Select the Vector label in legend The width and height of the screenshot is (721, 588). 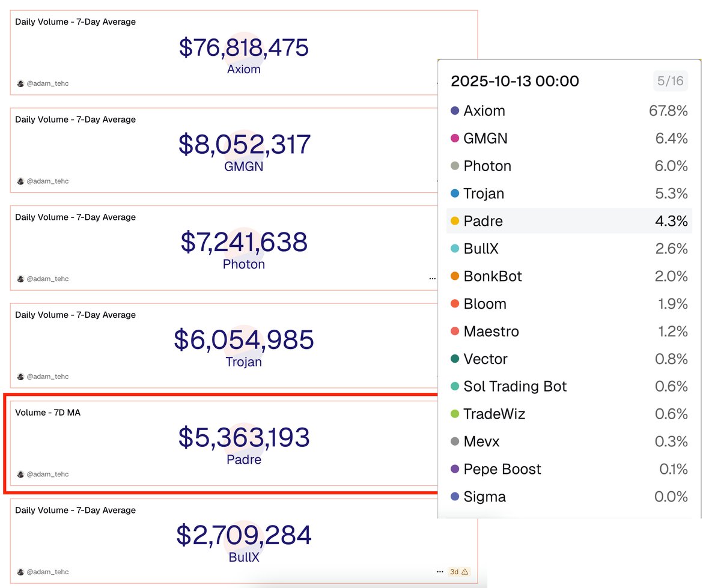485,359
